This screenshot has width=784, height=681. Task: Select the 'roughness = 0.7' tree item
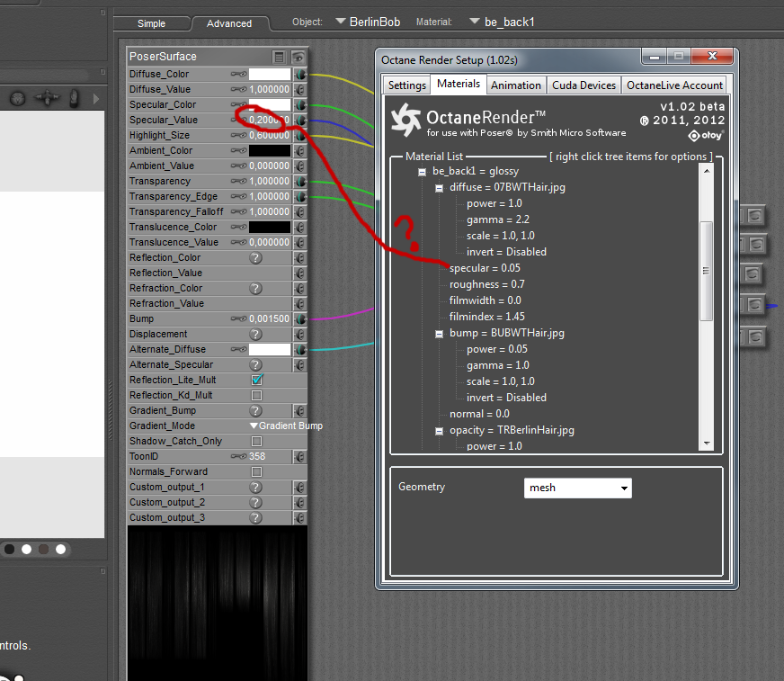(x=487, y=284)
